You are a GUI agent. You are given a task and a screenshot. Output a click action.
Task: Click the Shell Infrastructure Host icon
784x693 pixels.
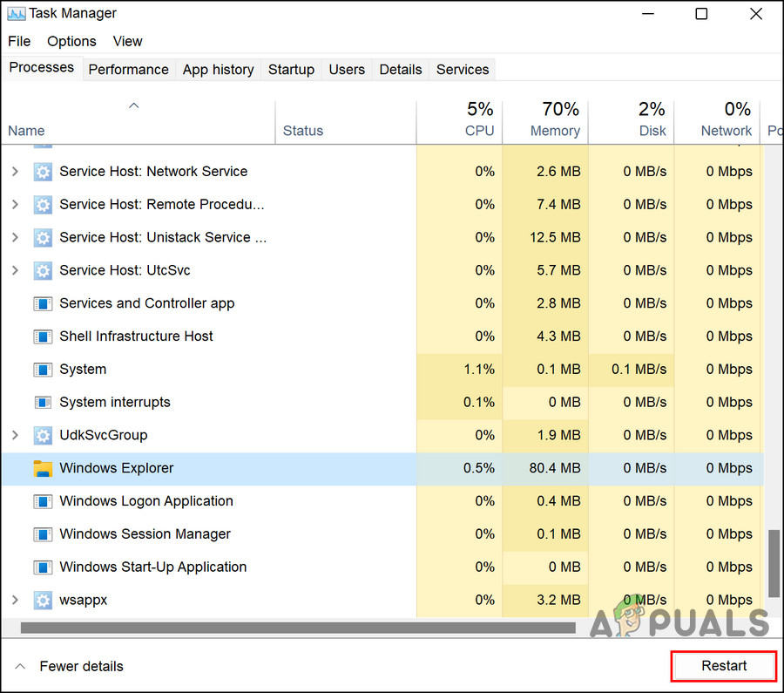point(43,336)
